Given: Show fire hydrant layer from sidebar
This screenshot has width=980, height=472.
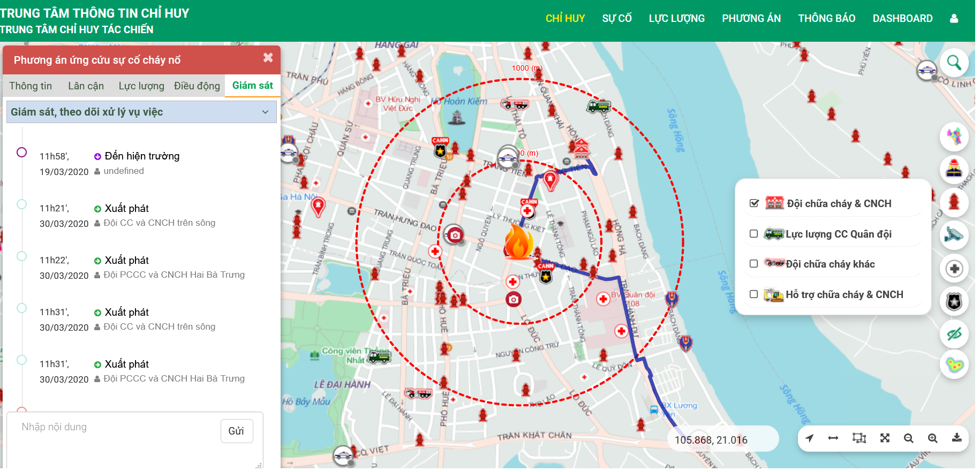Looking at the screenshot, I should pos(954,202).
